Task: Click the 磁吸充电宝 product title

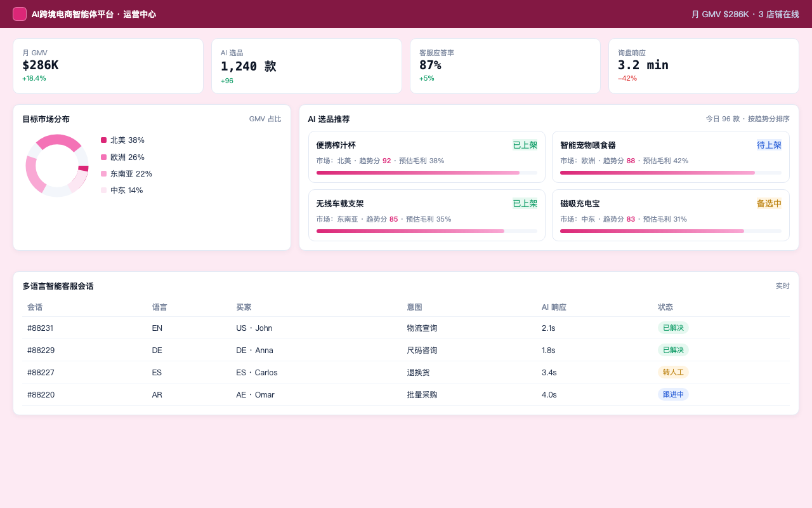Action: (x=580, y=204)
